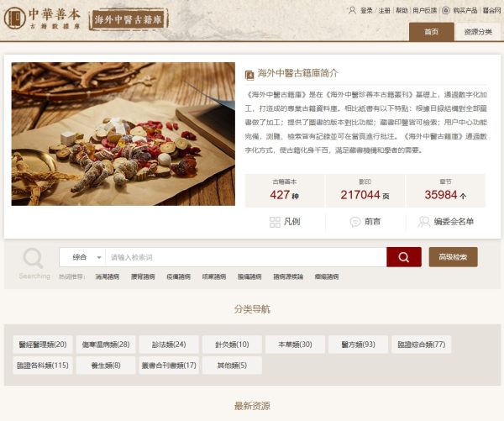
Task: Click the 编委会名单 people icon
Action: [x=424, y=222]
